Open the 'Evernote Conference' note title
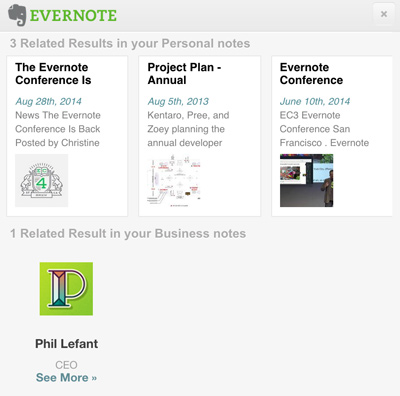400x396 pixels. [311, 74]
